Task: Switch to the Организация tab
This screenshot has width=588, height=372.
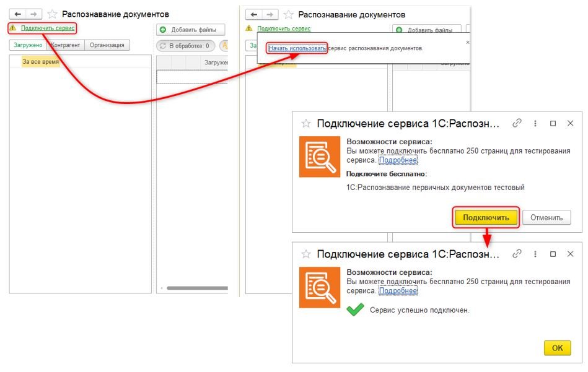Action: coord(107,45)
